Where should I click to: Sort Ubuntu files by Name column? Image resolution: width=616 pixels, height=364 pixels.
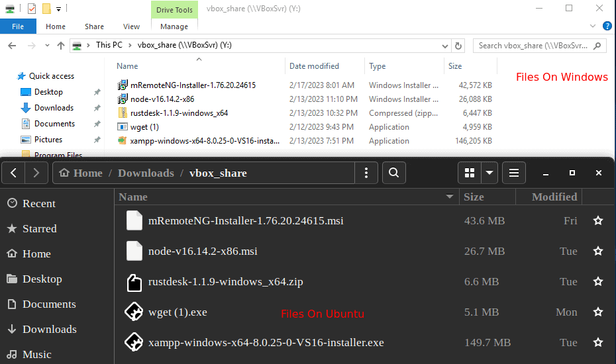point(287,197)
